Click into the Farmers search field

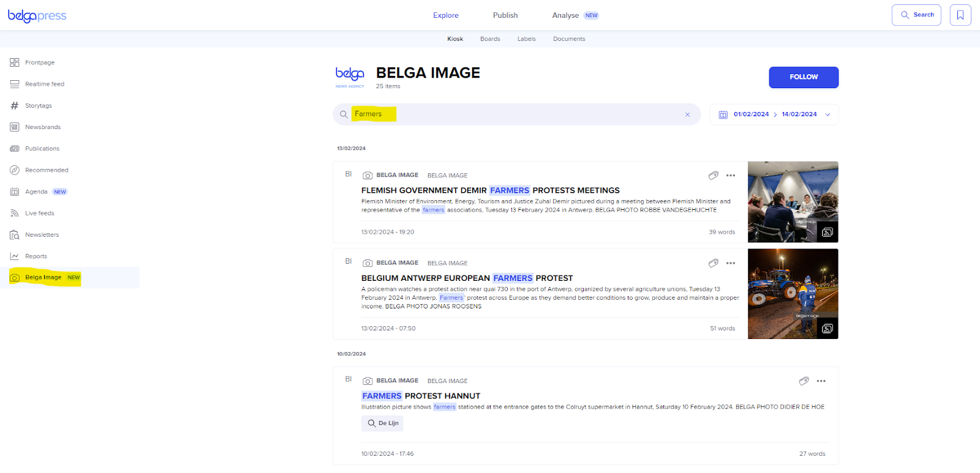[517, 114]
